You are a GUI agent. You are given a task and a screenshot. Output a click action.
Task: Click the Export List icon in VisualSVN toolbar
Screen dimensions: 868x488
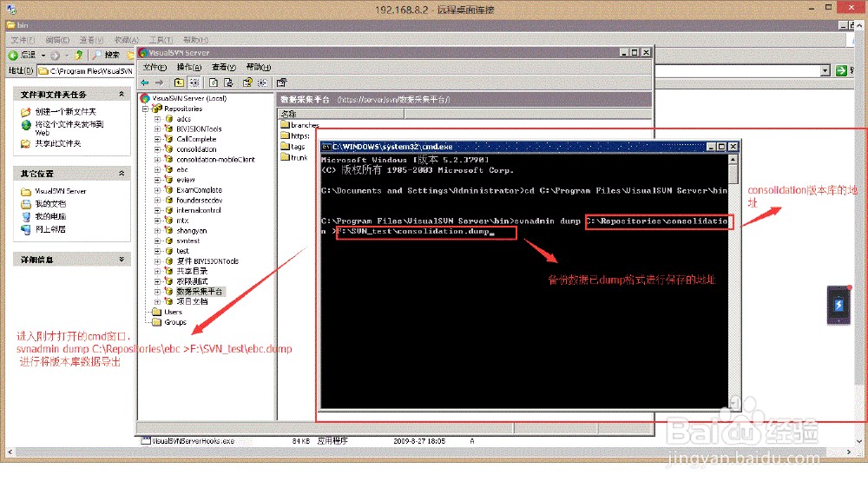point(228,82)
